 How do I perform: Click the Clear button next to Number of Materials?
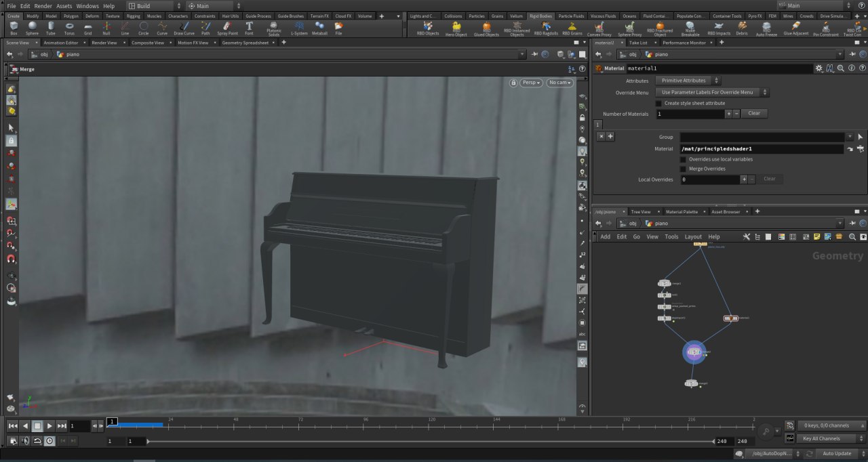[x=754, y=114]
